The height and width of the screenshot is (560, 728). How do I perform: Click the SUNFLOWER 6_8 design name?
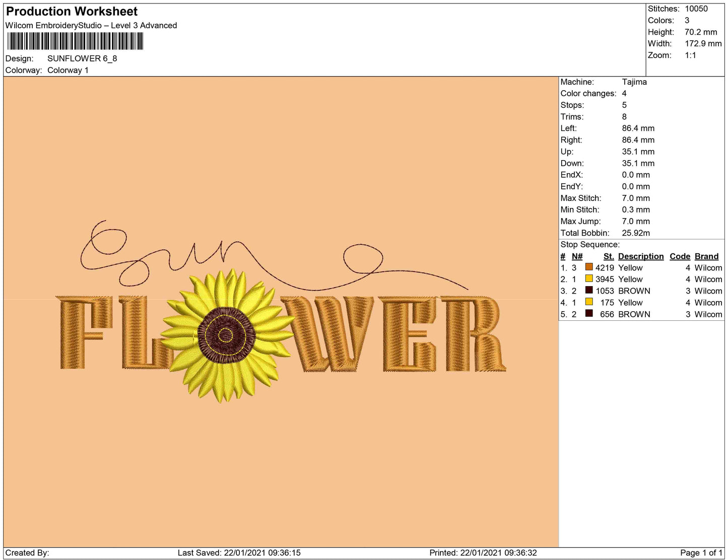(x=82, y=58)
